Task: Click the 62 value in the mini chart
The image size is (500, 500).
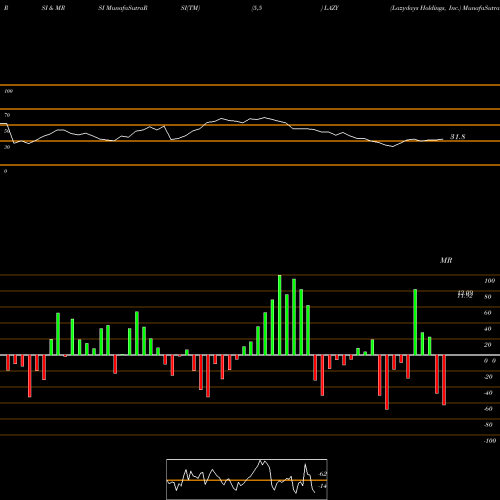Action: [x=323, y=474]
